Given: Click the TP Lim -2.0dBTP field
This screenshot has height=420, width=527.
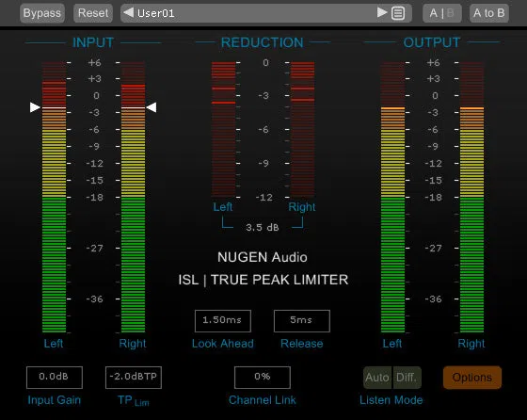Looking at the screenshot, I should point(134,378).
